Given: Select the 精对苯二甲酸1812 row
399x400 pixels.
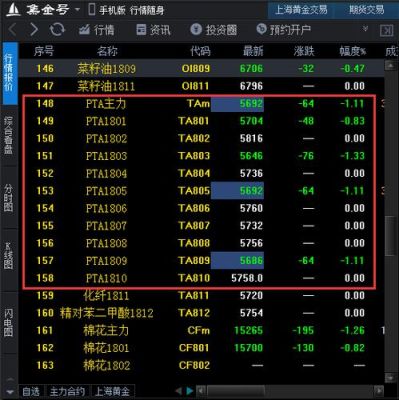Looking at the screenshot, I should [201, 313].
